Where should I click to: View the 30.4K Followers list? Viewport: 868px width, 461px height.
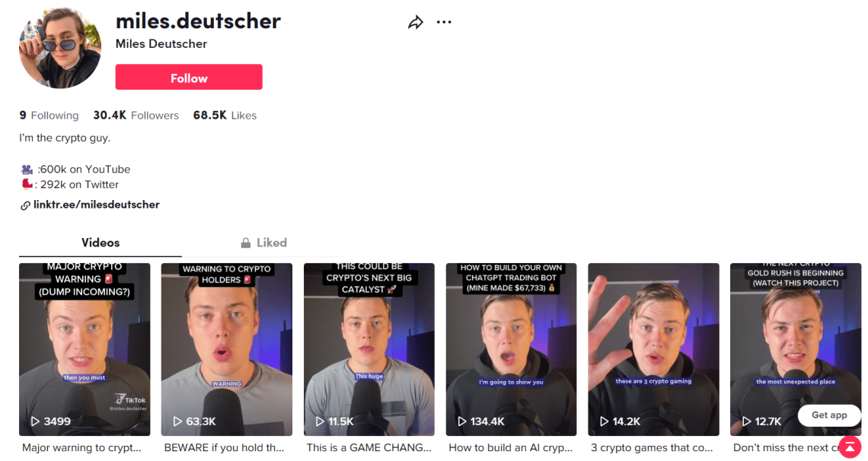pyautogui.click(x=136, y=116)
